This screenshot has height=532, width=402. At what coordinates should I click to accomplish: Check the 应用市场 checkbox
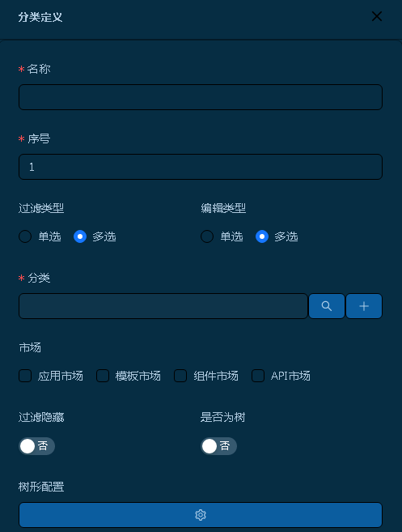pyautogui.click(x=25, y=376)
